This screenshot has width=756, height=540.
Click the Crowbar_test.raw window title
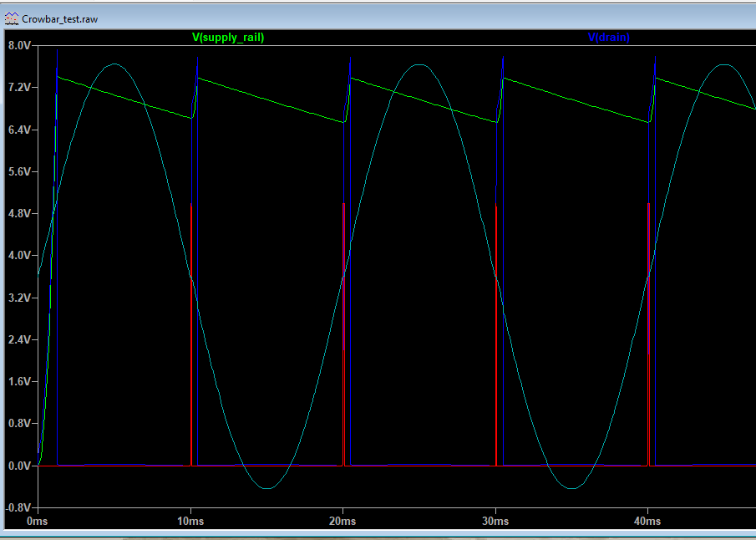pos(59,18)
